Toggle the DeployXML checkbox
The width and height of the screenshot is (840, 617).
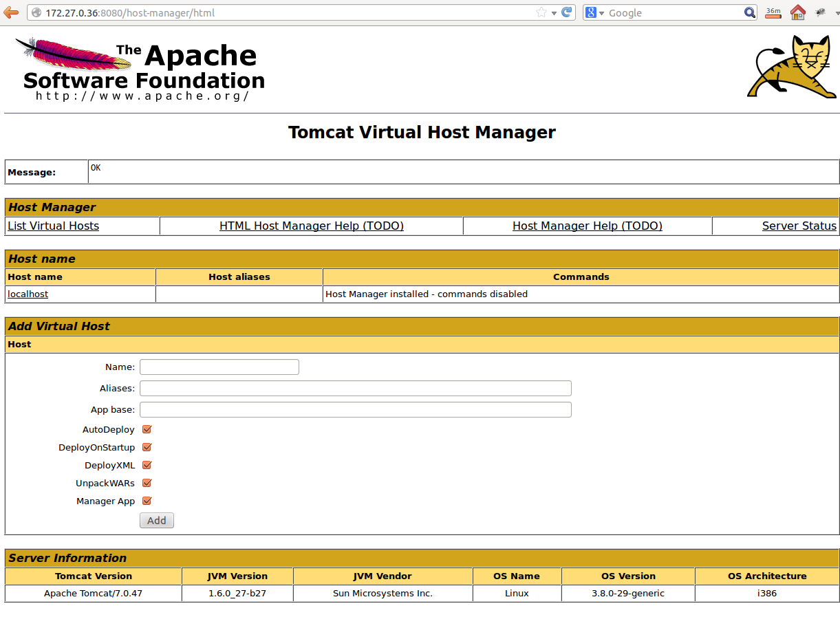pyautogui.click(x=147, y=465)
